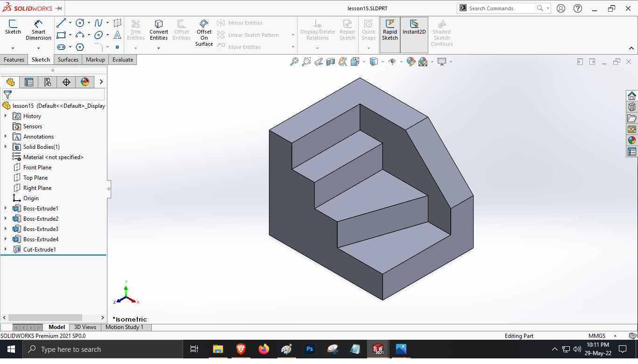Open the Motion Study 1 tab

[x=124, y=327]
